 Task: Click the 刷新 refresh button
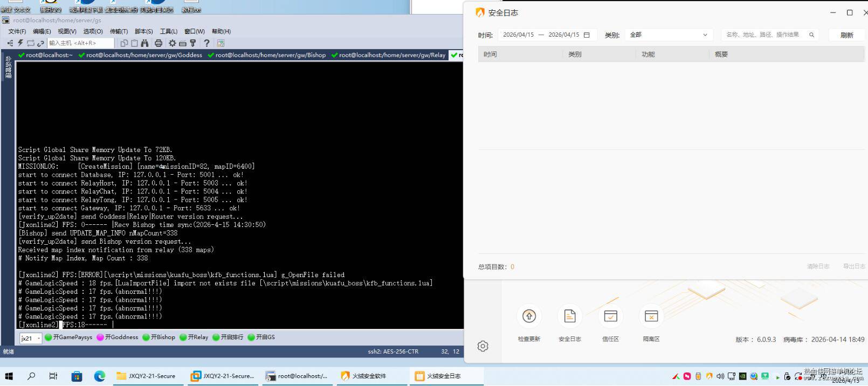coord(846,35)
